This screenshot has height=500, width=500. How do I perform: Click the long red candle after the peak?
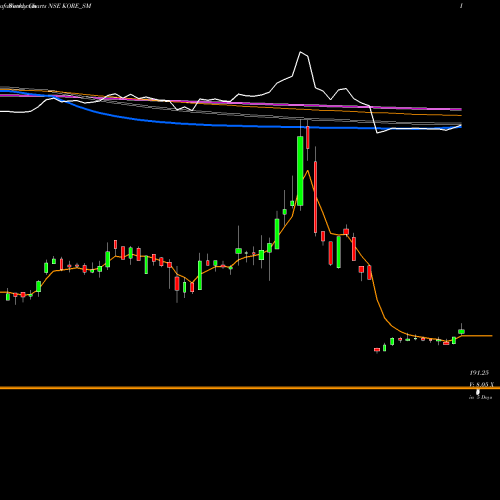[315, 197]
